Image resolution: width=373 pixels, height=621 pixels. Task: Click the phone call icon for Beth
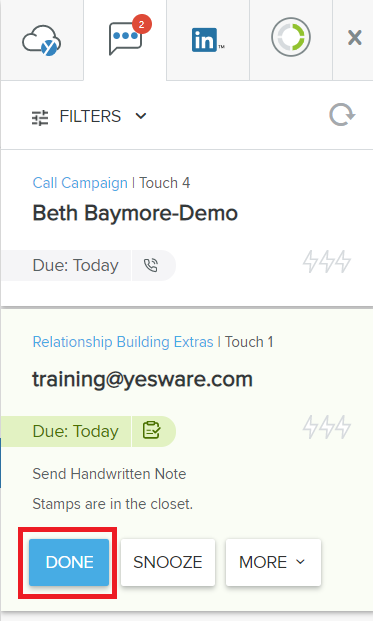tap(151, 265)
